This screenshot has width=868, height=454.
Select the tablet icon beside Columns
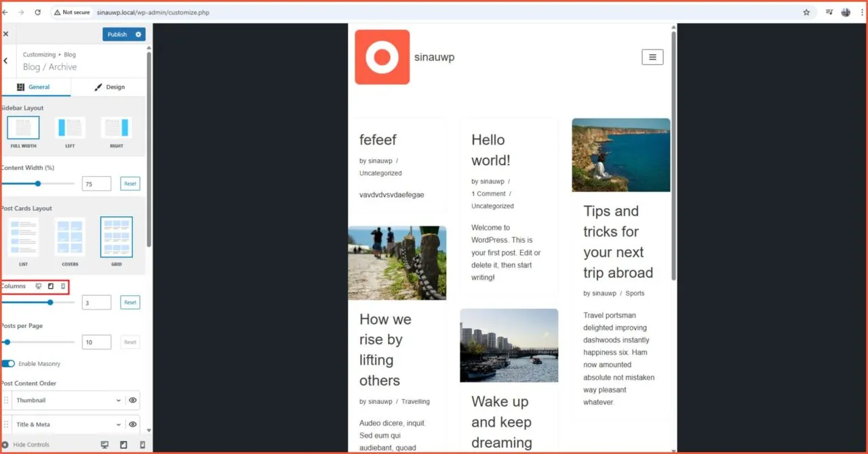pyautogui.click(x=50, y=286)
